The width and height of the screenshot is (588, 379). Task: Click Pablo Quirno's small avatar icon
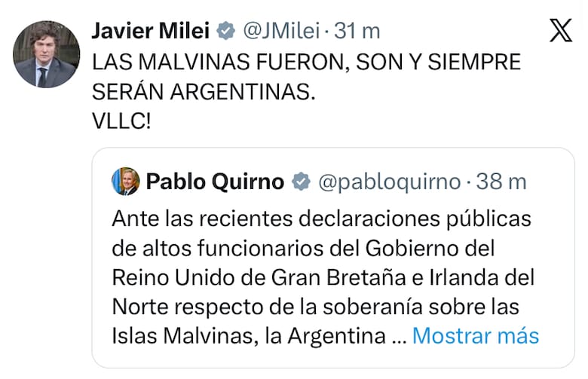[125, 182]
